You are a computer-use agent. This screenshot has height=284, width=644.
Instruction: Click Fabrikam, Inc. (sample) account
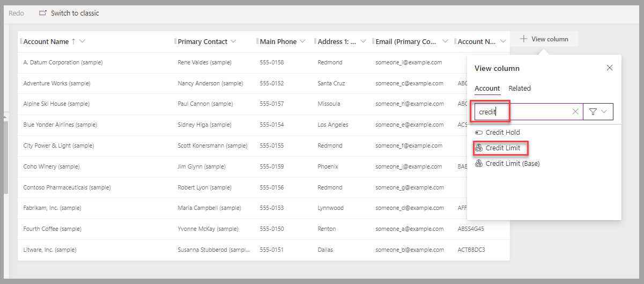point(52,208)
